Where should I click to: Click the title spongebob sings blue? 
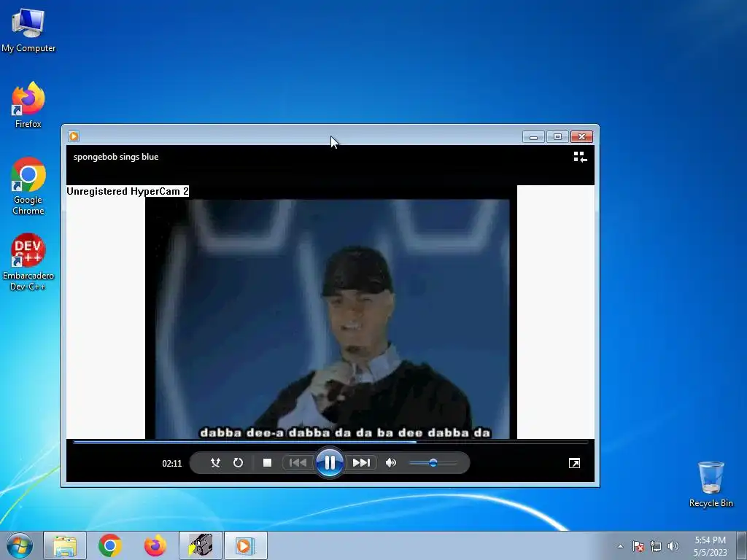[x=116, y=157]
